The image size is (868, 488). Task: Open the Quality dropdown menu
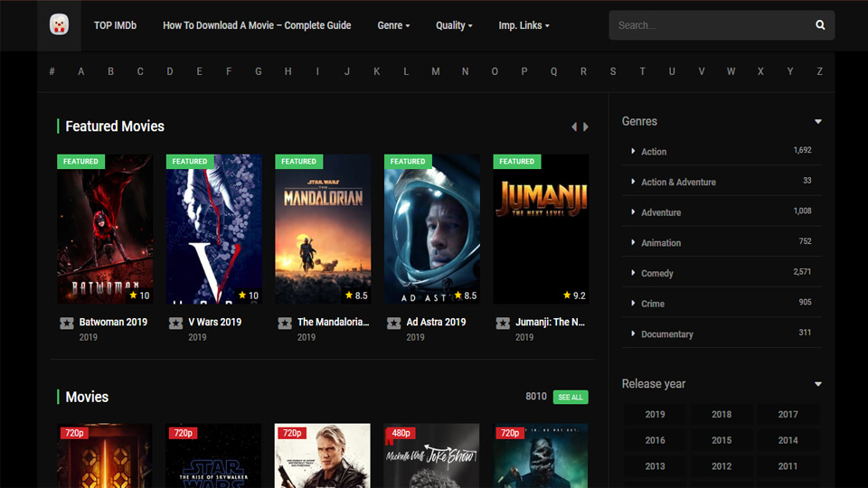pyautogui.click(x=454, y=25)
